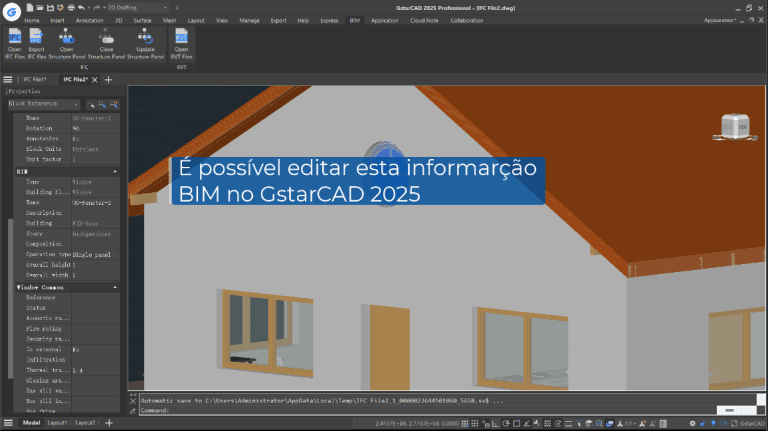Toggle the lock UI icon in status bar
This screenshot has height=431, width=768.
click(703, 424)
